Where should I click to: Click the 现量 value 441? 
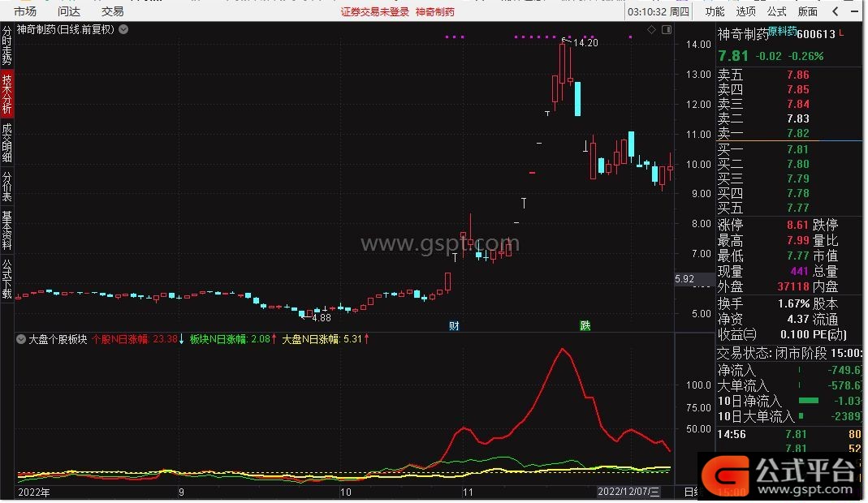pos(799,272)
